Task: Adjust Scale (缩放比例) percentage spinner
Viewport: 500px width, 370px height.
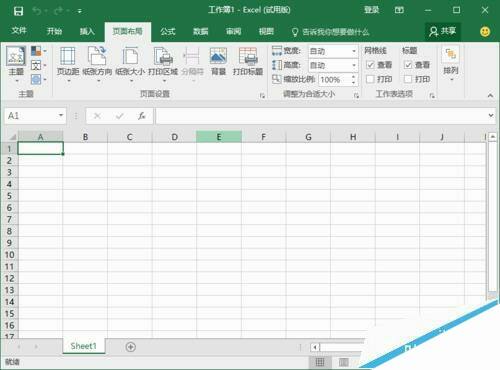Action: pyautogui.click(x=354, y=80)
